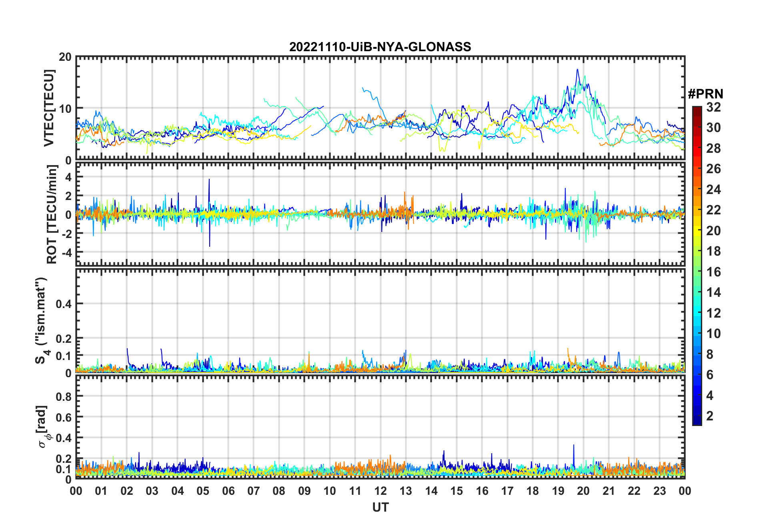Click colorbar tick label 22
The image size is (761, 532).
point(713,210)
